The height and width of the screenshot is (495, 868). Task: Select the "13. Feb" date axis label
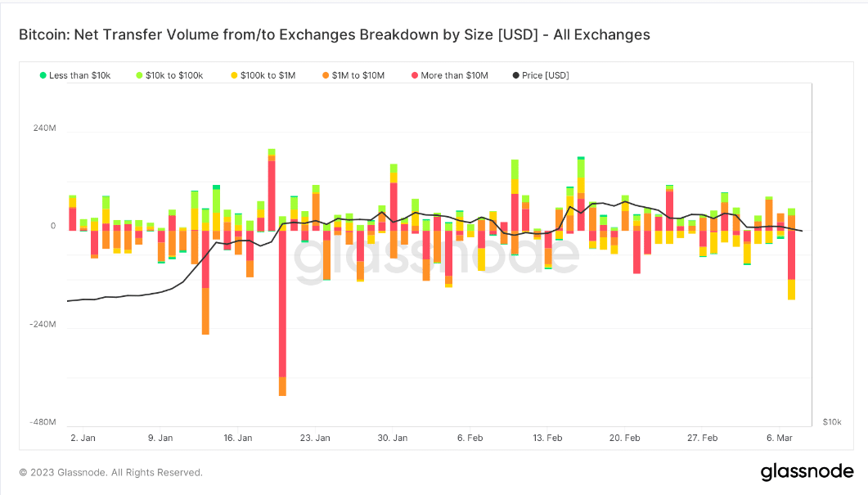pyautogui.click(x=547, y=438)
